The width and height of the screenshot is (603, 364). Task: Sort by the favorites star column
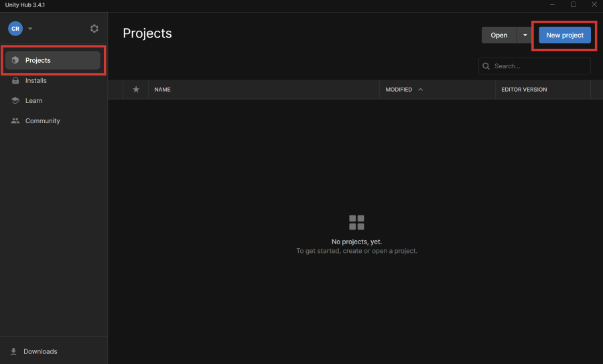coord(136,90)
